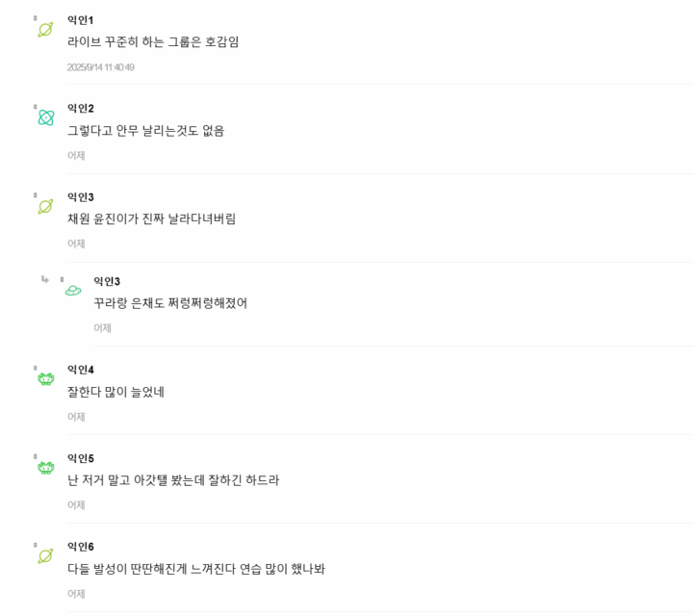Click the planet avatar beside the 채원 윤진이 comment
This screenshot has width=693, height=616.
45,206
